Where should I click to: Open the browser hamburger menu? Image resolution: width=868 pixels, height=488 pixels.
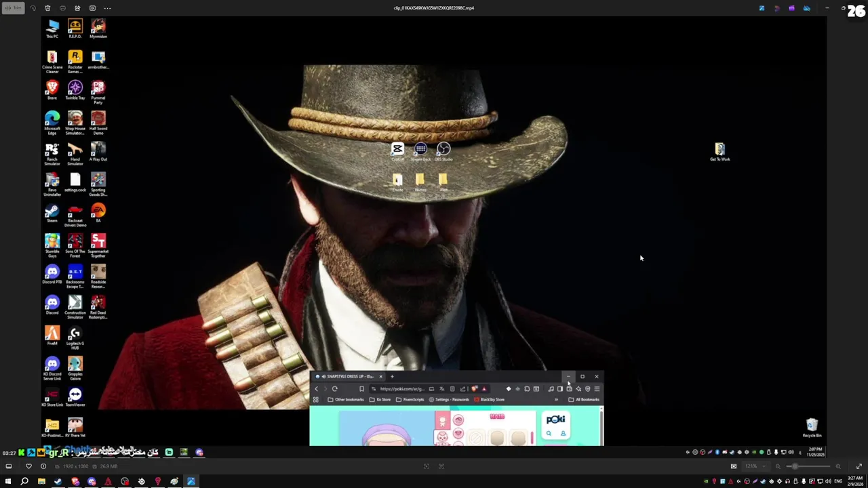click(x=597, y=389)
